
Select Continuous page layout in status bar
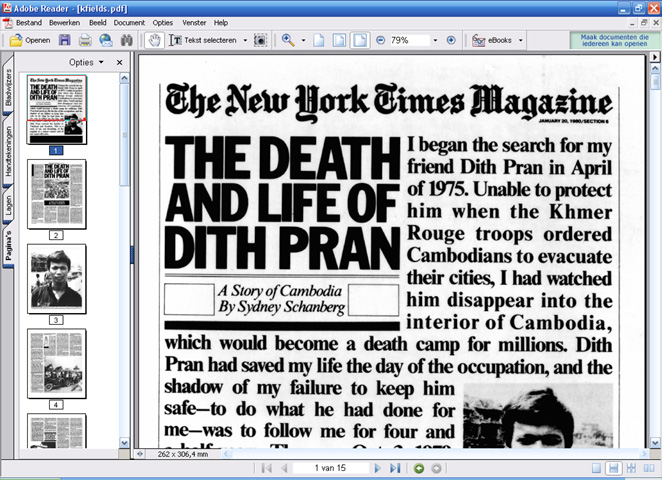[613, 468]
